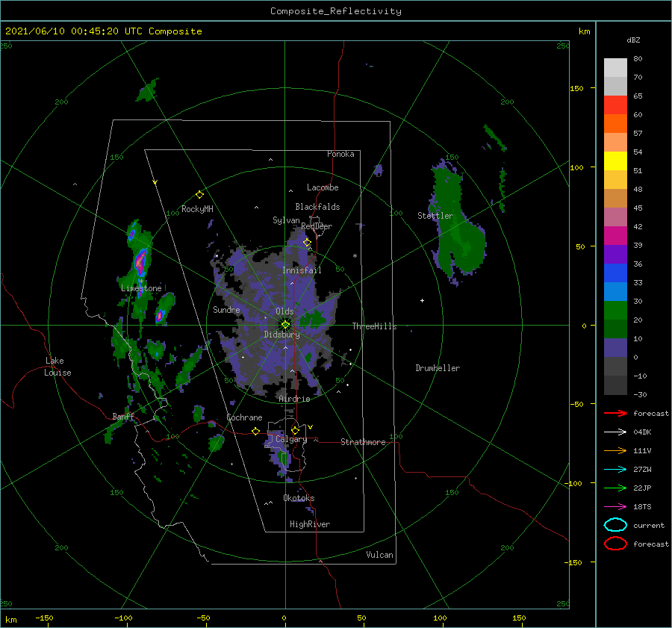
Task: Click the Didsbury town label
Action: (x=282, y=335)
